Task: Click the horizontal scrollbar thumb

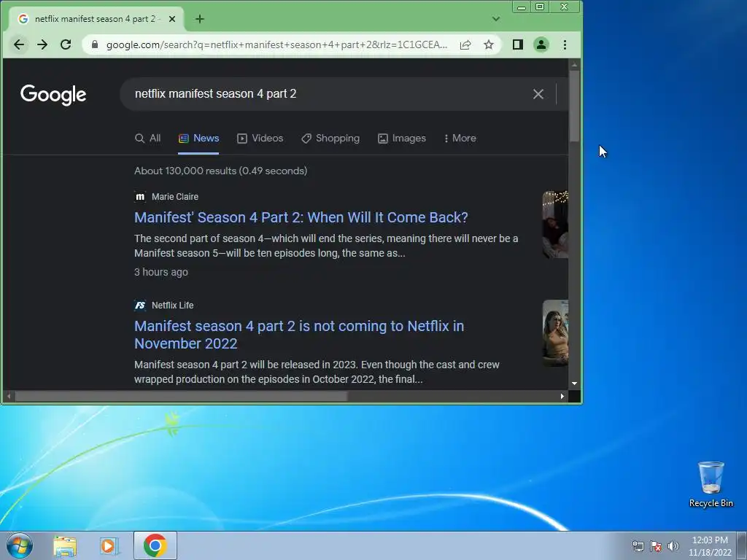Action: [181, 396]
